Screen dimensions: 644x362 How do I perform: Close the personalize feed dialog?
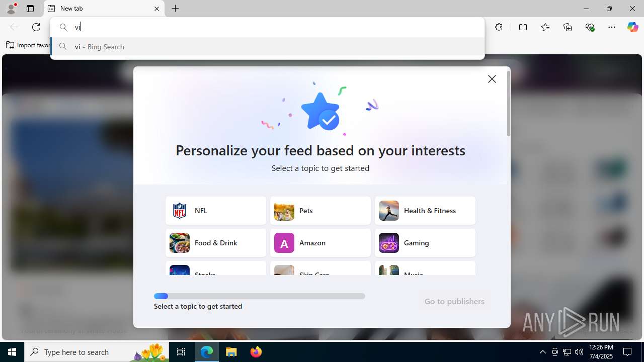tap(492, 79)
